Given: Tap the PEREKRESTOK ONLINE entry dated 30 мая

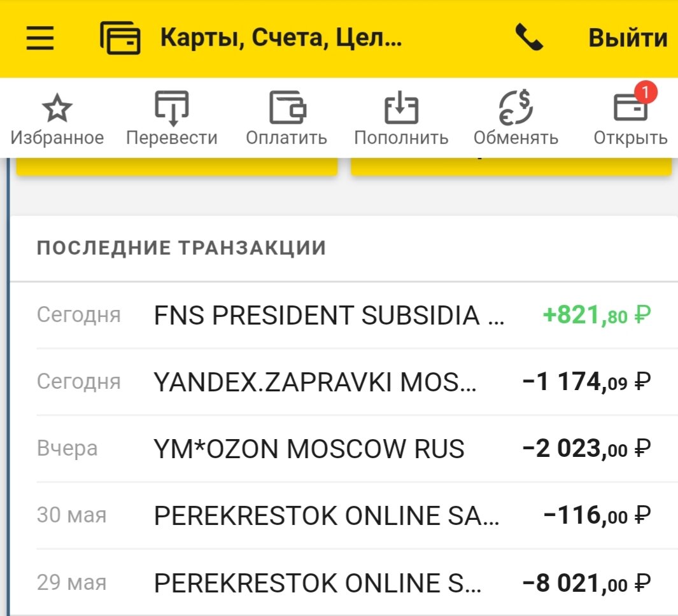Looking at the screenshot, I should [x=339, y=515].
